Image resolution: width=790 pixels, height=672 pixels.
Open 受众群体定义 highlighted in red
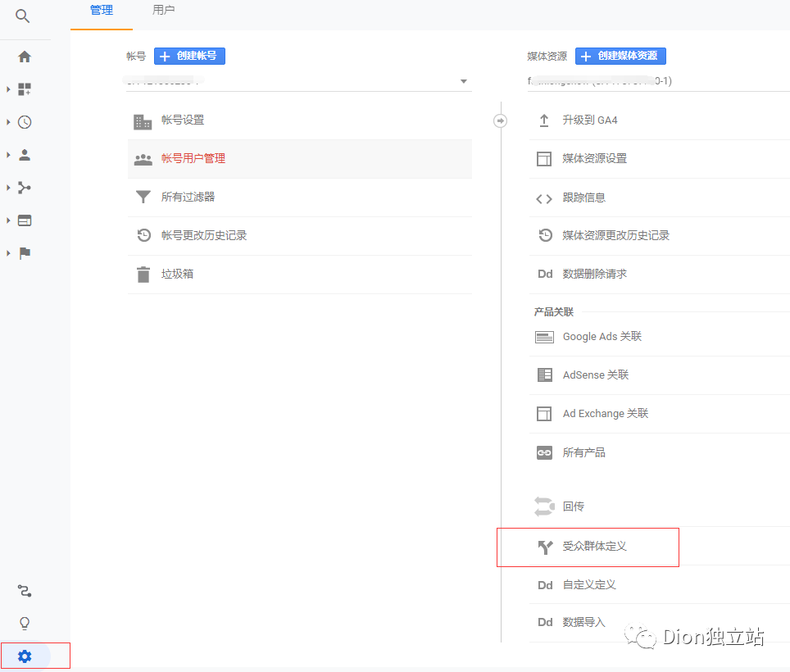coord(587,547)
